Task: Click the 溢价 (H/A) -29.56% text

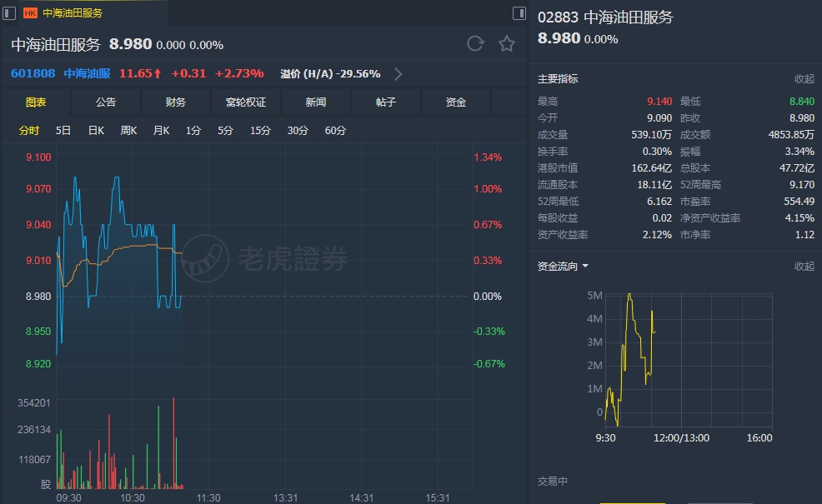Action: [330, 74]
